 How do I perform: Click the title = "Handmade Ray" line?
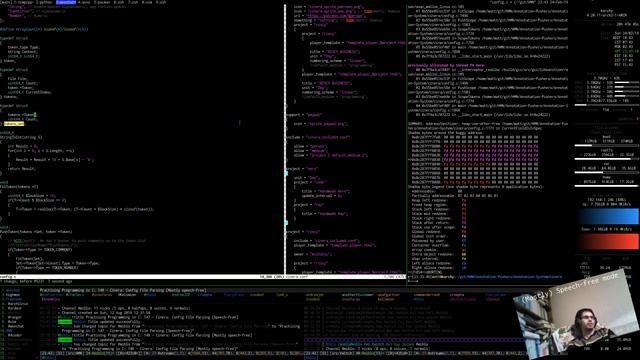(x=324, y=213)
